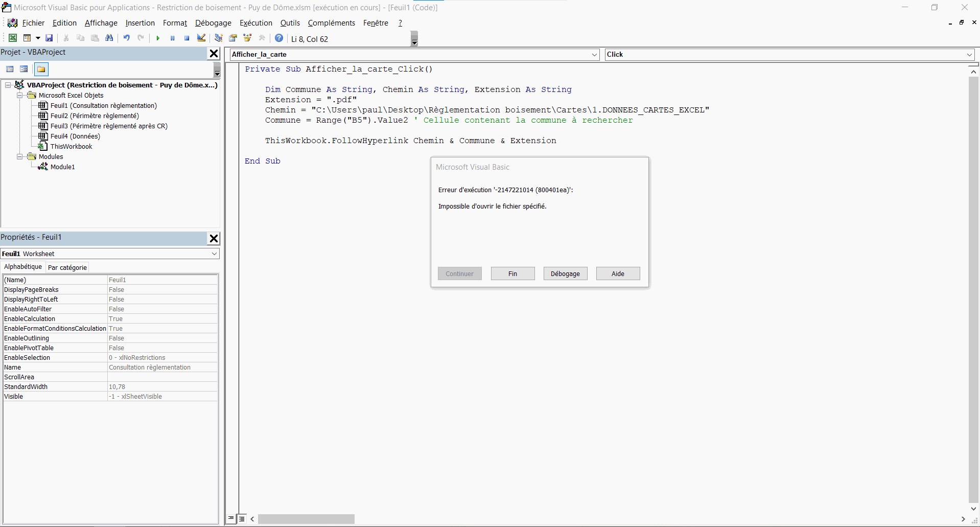980x527 pixels.
Task: Click the blue Help question mark icon
Action: click(279, 38)
